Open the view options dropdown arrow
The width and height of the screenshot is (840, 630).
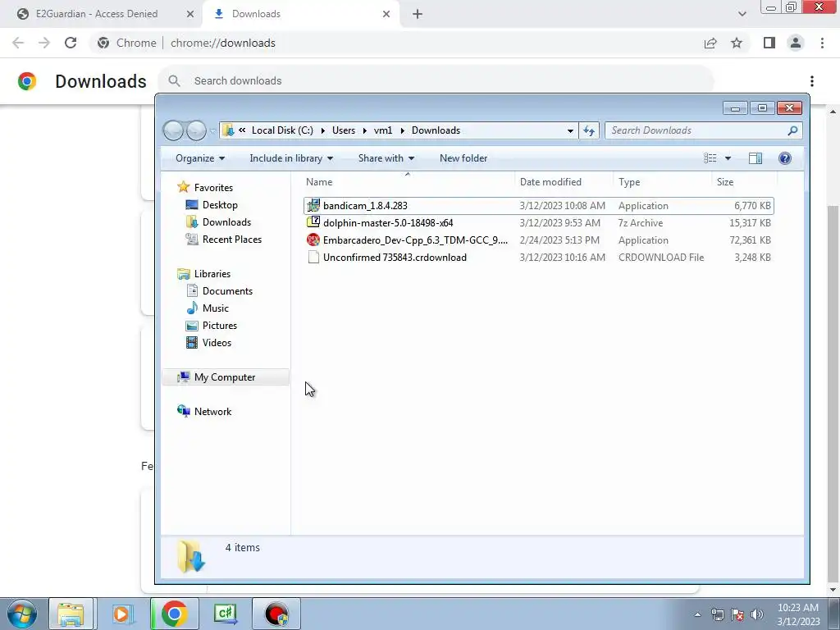point(728,158)
